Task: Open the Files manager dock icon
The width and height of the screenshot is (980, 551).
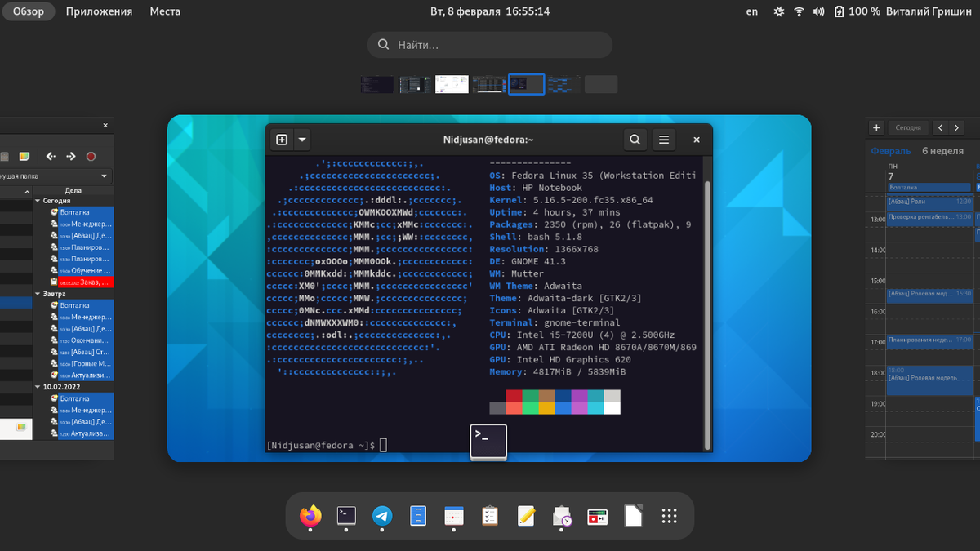Action: [x=418, y=515]
